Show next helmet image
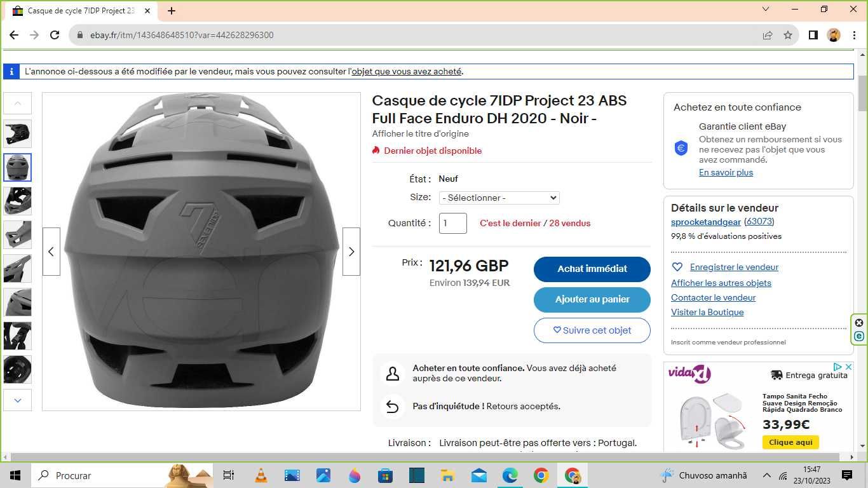868x488 pixels. click(x=351, y=252)
